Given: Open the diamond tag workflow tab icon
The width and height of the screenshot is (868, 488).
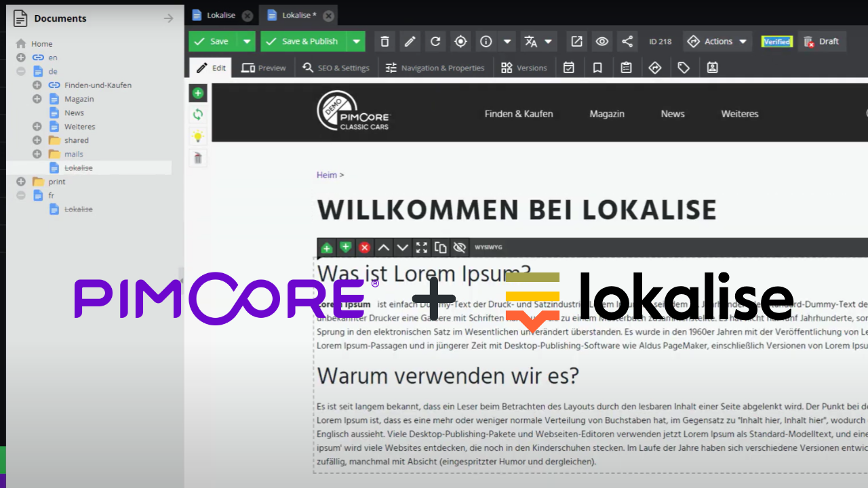Looking at the screenshot, I should pos(654,68).
